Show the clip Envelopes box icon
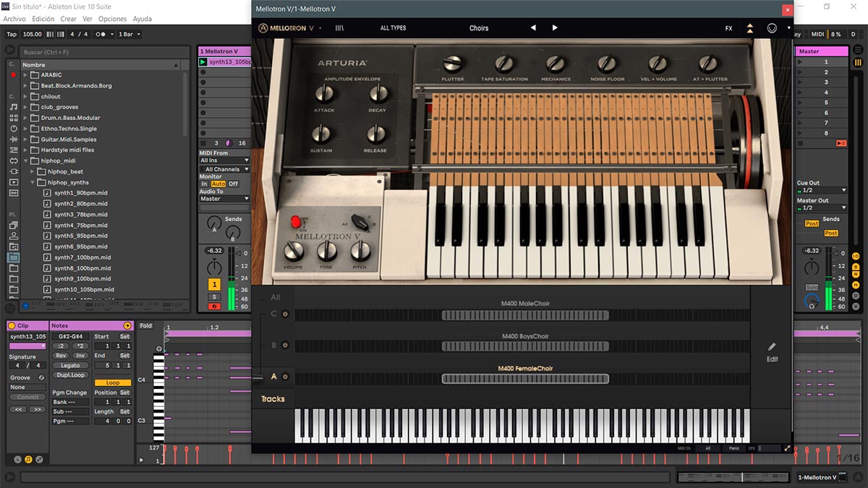 (39, 459)
